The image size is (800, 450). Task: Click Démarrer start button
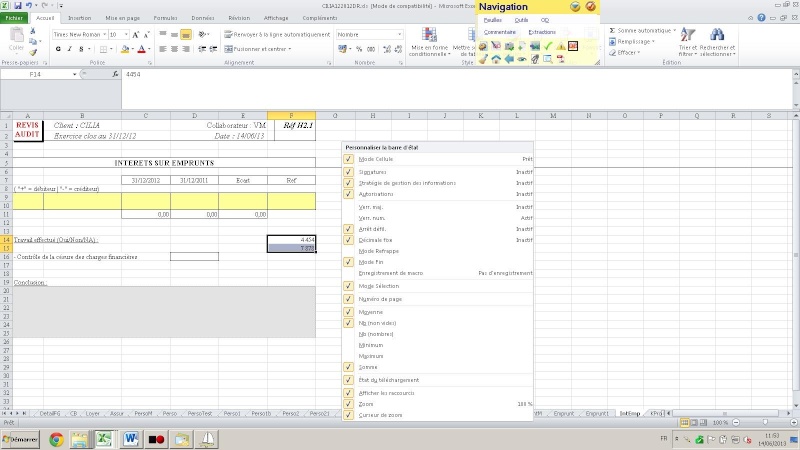(20, 439)
